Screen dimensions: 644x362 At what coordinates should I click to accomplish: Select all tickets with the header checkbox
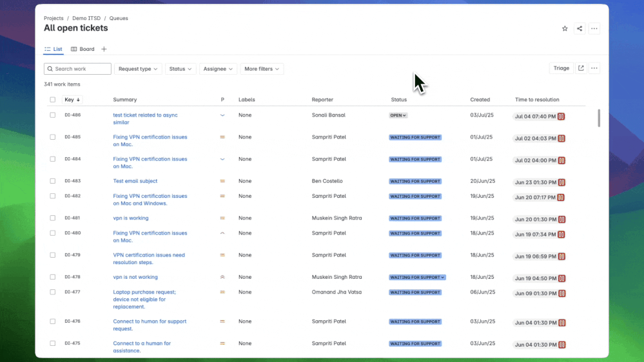(53, 100)
